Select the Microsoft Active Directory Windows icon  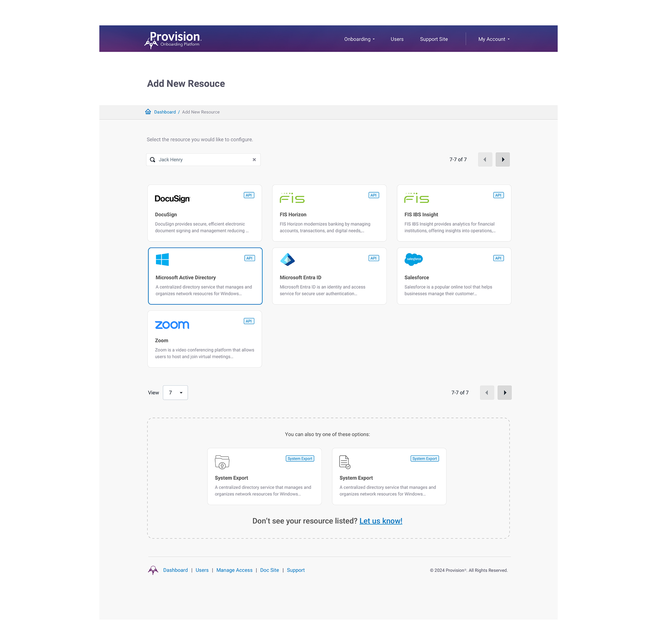pyautogui.click(x=162, y=259)
